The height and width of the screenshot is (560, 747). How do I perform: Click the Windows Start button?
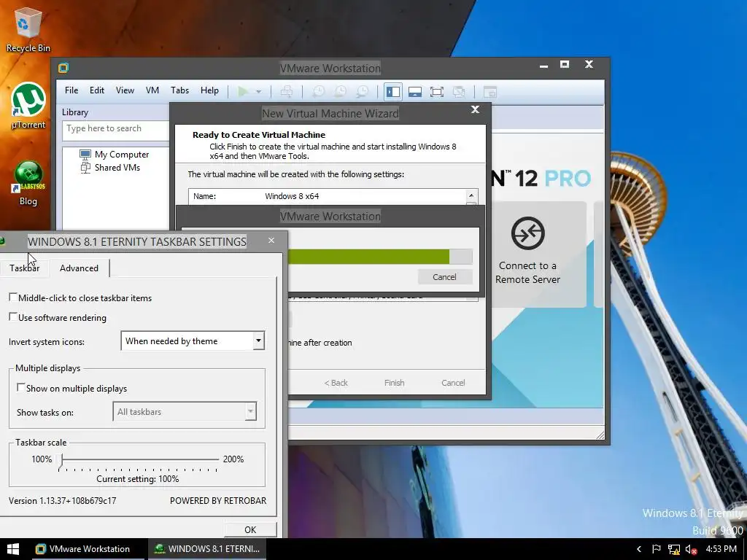13,549
